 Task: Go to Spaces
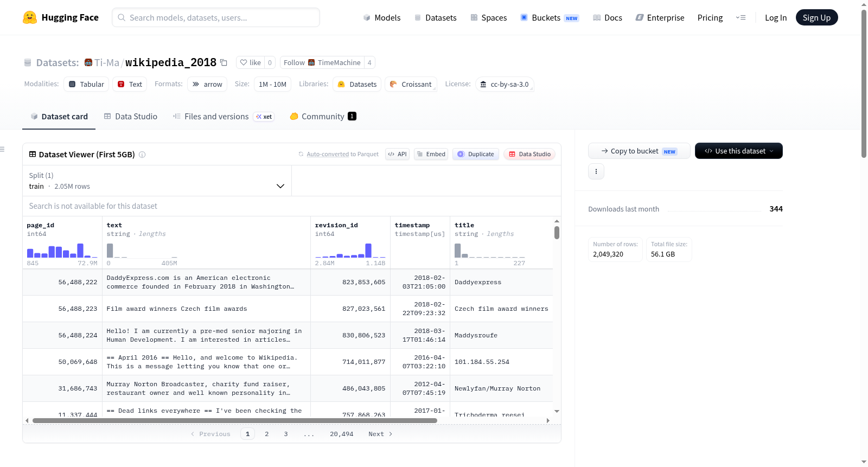(488, 17)
